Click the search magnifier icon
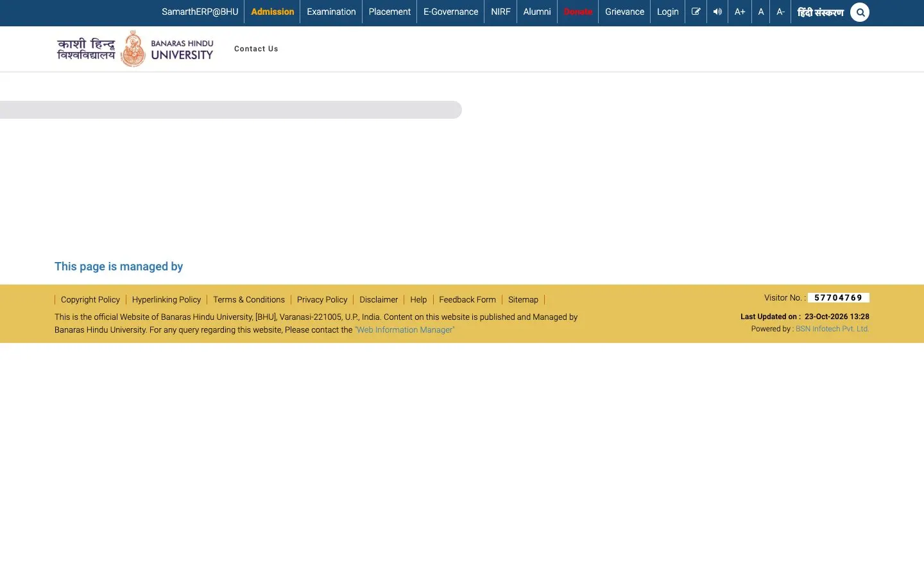The width and height of the screenshot is (924, 578). pos(860,12)
